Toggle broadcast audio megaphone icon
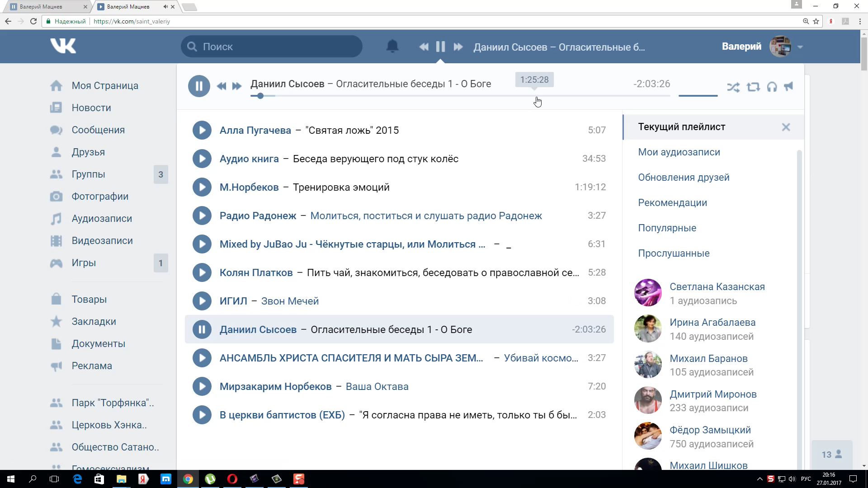This screenshot has width=868, height=488. click(789, 86)
